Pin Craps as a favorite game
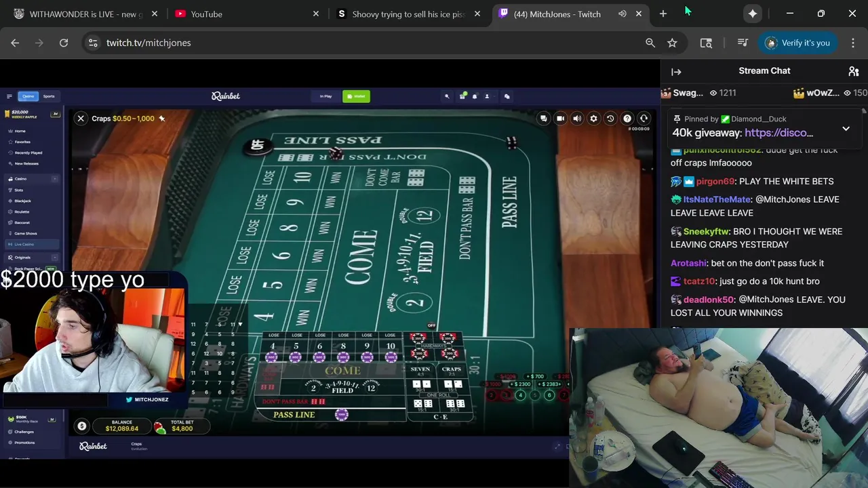 click(161, 119)
